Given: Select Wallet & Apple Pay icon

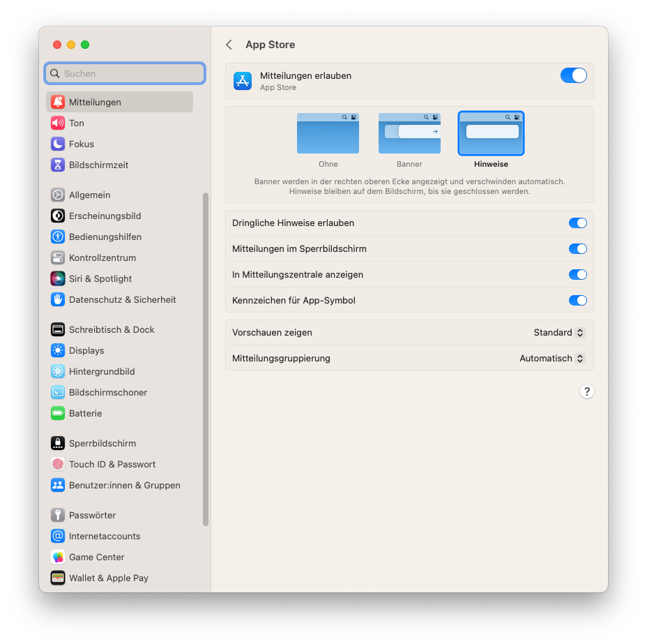Looking at the screenshot, I should (58, 578).
